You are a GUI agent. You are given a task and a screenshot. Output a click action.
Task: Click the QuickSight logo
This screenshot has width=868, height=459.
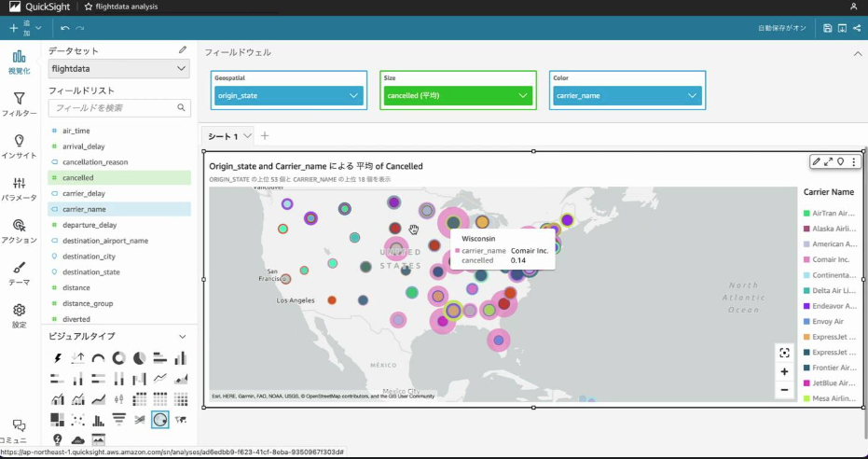coord(39,7)
